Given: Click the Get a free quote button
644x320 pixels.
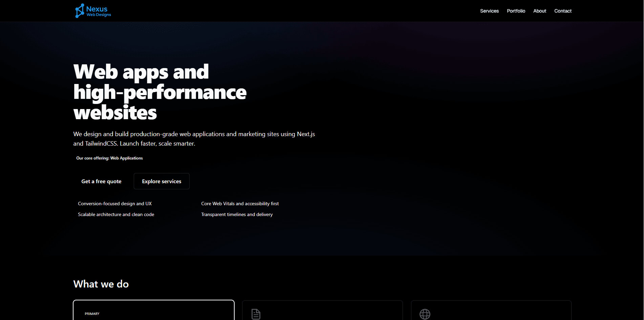Looking at the screenshot, I should pyautogui.click(x=101, y=181).
